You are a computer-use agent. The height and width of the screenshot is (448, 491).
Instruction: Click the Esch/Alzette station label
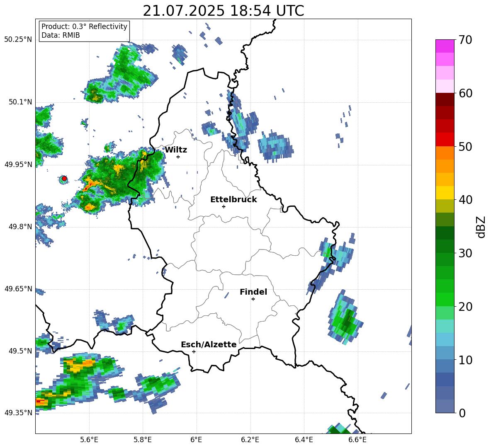coord(209,344)
